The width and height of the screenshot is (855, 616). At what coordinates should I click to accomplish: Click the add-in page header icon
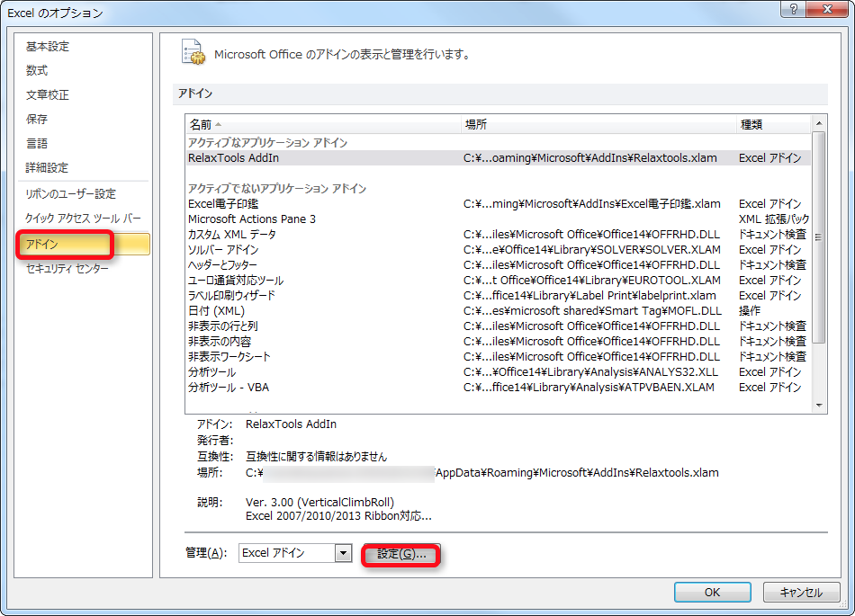click(x=193, y=52)
